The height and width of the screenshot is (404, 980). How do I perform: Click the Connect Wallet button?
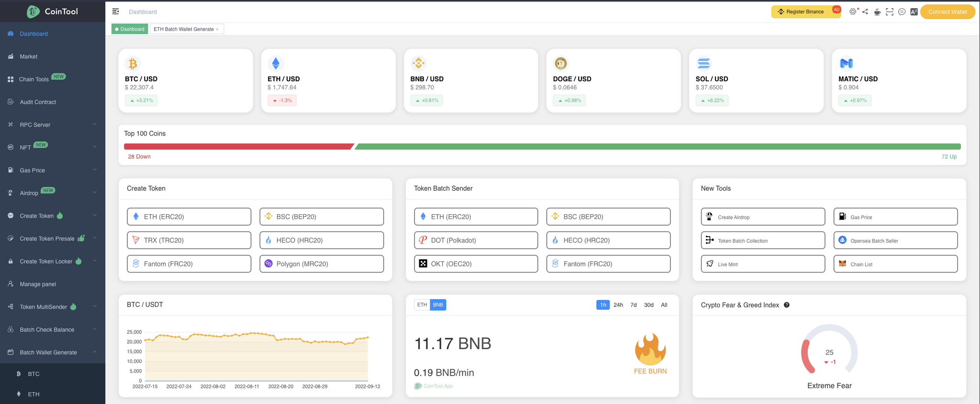tap(947, 11)
